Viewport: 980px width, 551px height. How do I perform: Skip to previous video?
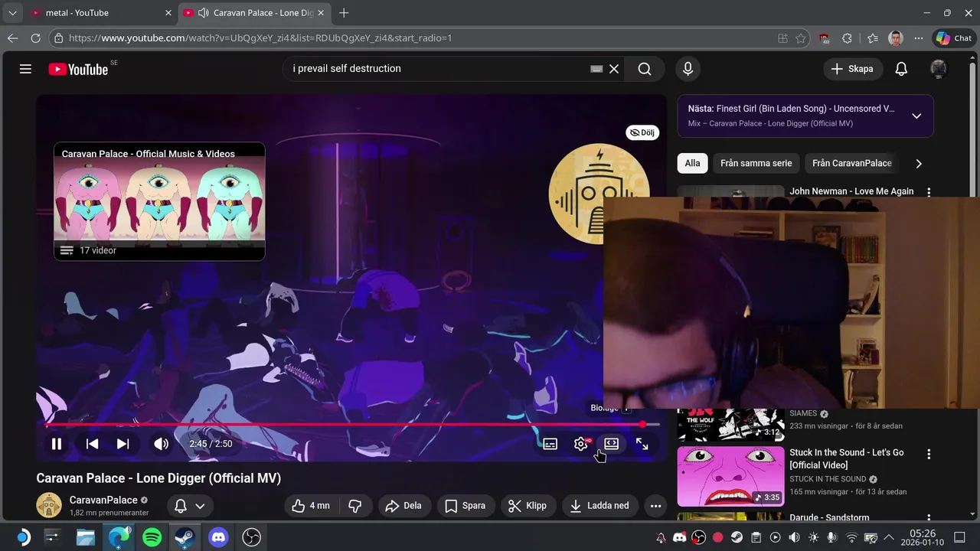(x=92, y=444)
